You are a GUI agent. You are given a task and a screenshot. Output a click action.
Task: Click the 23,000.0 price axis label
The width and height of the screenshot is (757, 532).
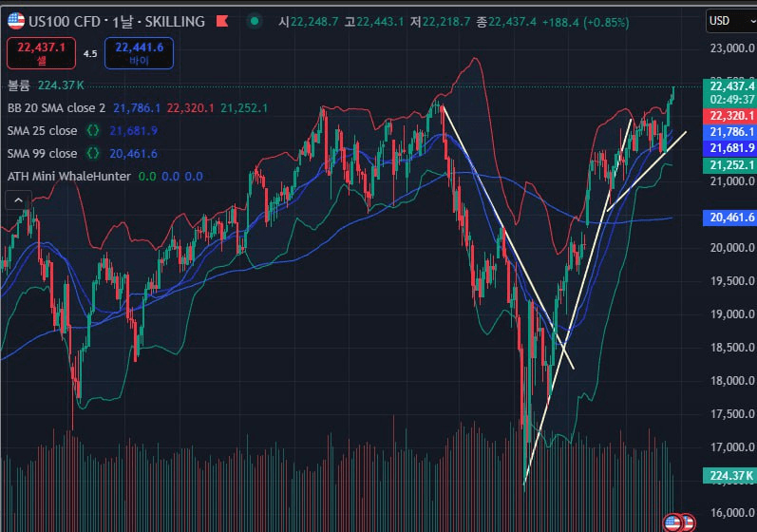pos(732,48)
